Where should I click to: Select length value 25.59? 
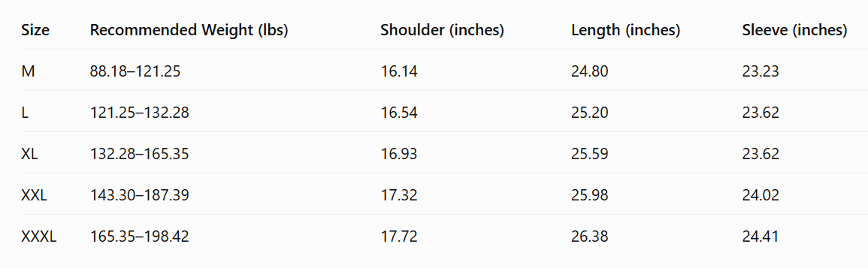click(590, 154)
